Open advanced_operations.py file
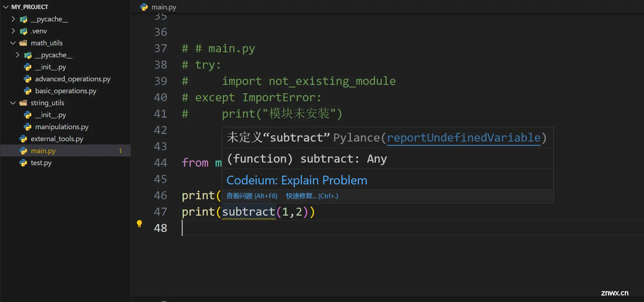 [x=73, y=79]
